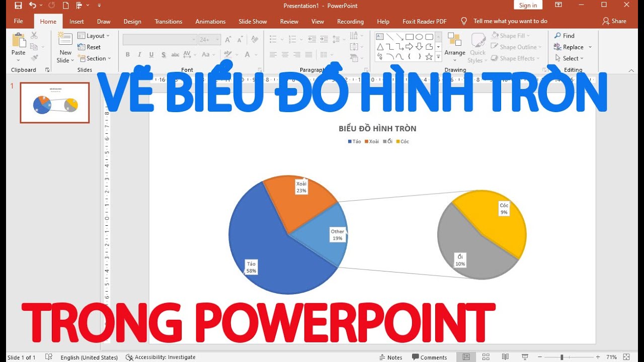Toggle align text left
This screenshot has height=362, width=644.
click(273, 55)
